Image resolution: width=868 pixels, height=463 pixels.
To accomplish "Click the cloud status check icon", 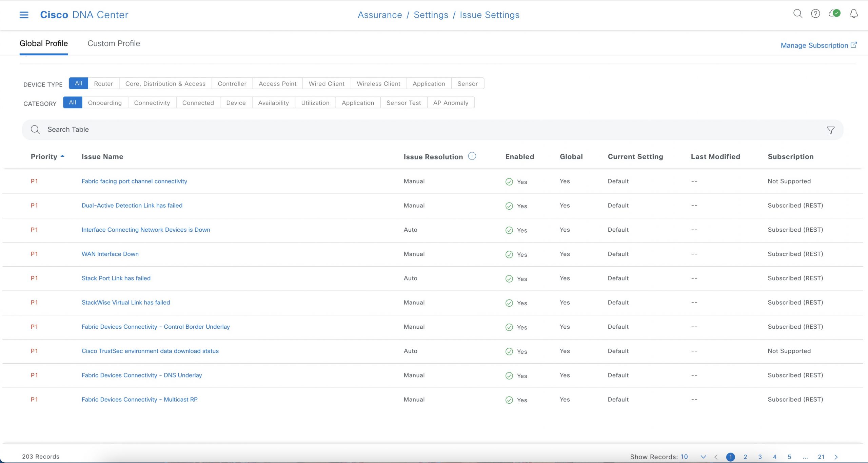I will pyautogui.click(x=834, y=14).
